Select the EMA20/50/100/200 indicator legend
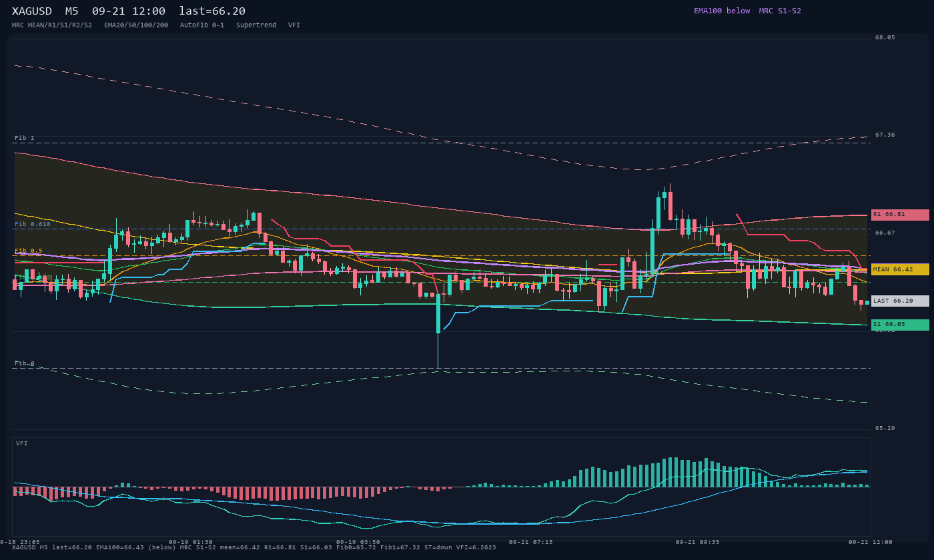Viewport: 934px width, 560px height. coord(136,25)
